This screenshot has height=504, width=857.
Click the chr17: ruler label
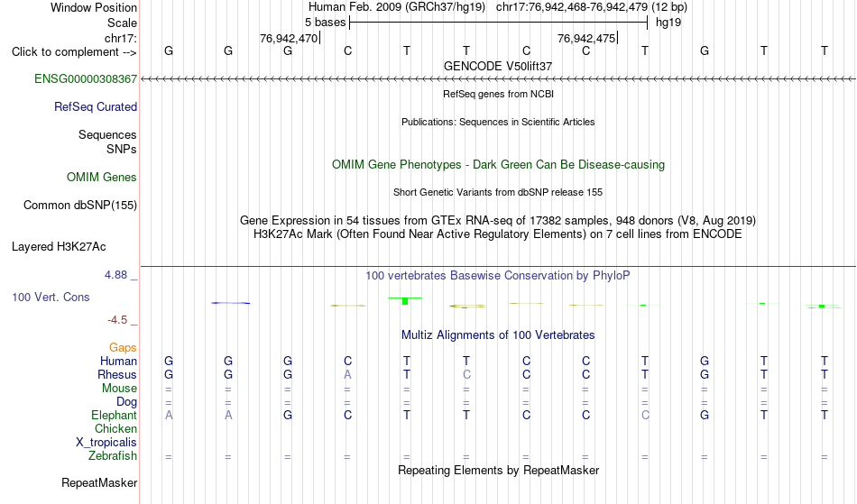(x=121, y=38)
